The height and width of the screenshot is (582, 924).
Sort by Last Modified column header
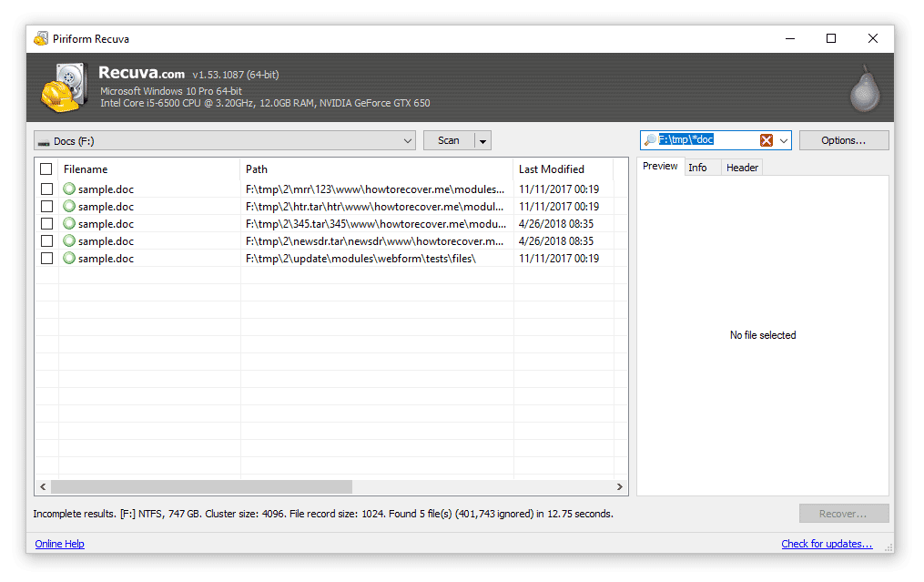[x=563, y=169]
